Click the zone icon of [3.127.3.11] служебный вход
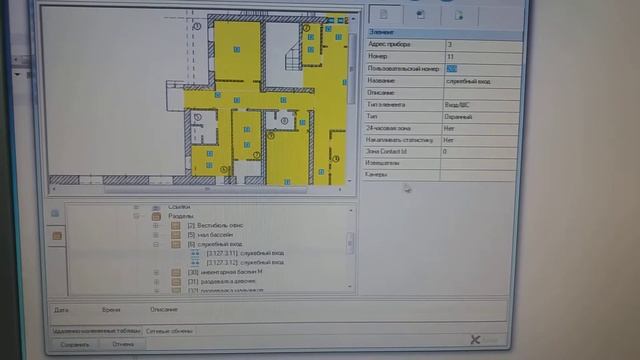The height and width of the screenshot is (360, 640). pos(195,253)
